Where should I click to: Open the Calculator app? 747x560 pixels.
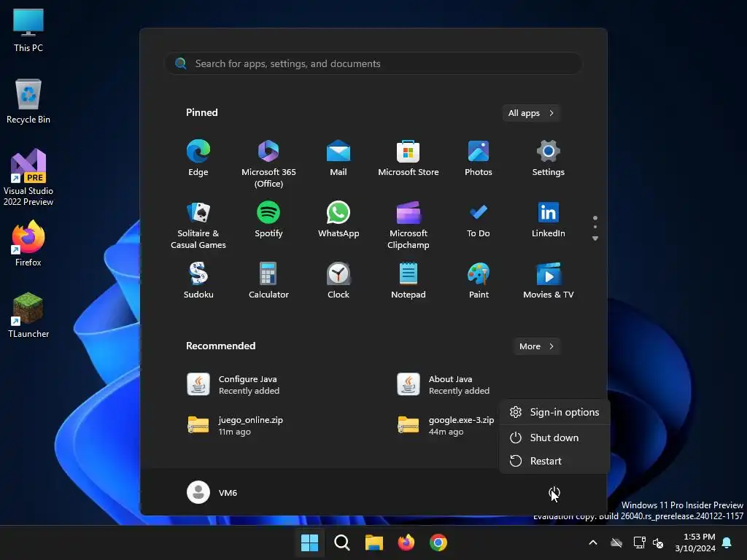tap(268, 281)
